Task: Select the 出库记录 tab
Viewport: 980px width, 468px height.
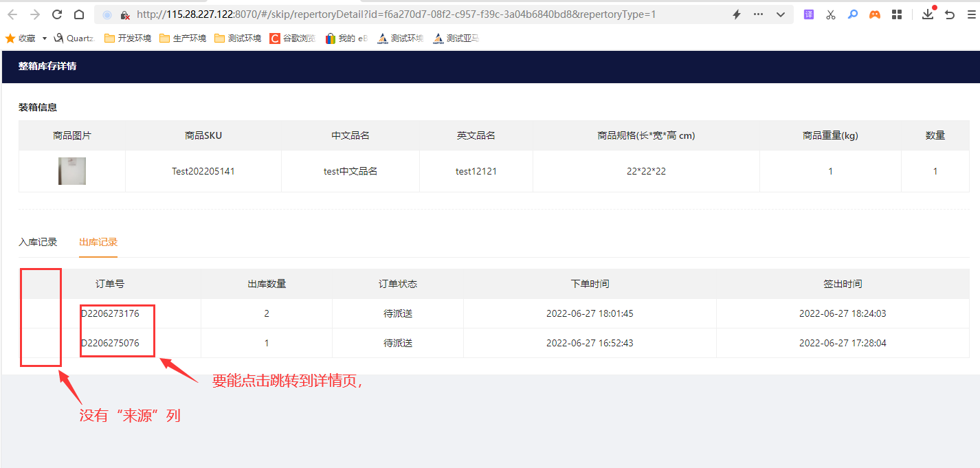Action: [x=98, y=242]
